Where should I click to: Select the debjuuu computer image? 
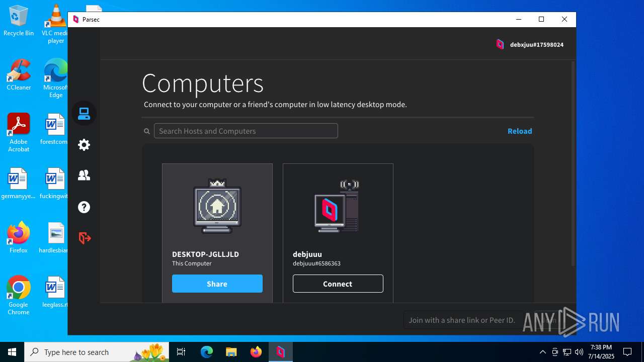pyautogui.click(x=338, y=206)
